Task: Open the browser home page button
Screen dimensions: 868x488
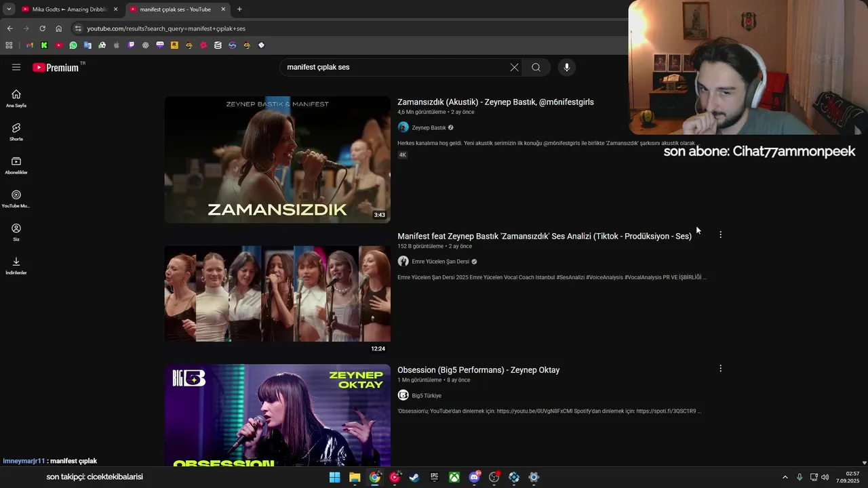Action: point(58,28)
